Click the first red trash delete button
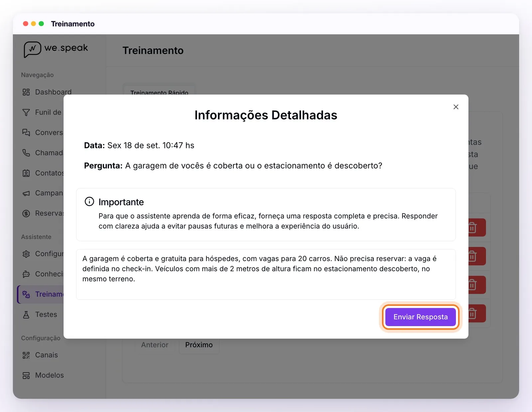Screen dimensions: 532x412 point(476,227)
